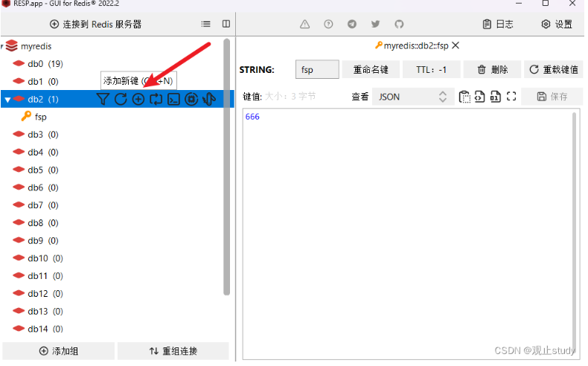
Task: Click the fsp key icon in tree
Action: tap(26, 117)
